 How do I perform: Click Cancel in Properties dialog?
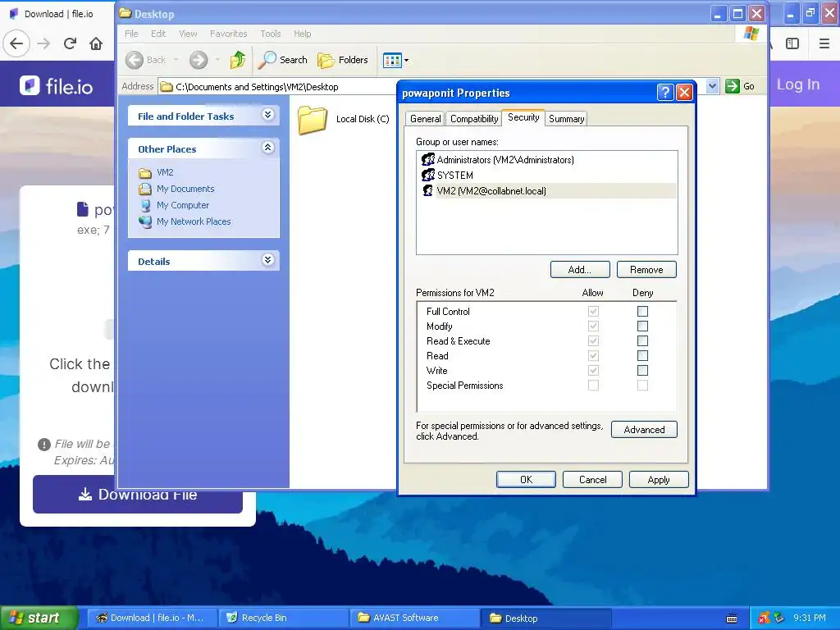[x=592, y=479]
